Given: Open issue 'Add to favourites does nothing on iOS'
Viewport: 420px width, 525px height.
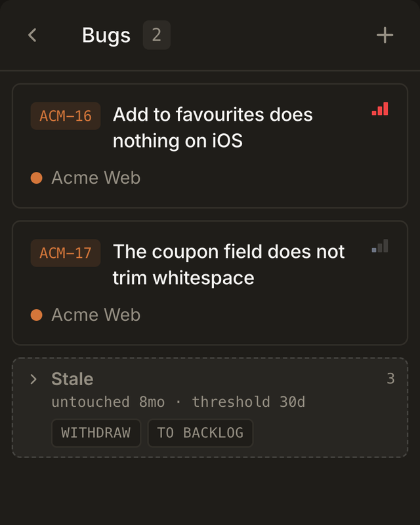Looking at the screenshot, I should 213,127.
